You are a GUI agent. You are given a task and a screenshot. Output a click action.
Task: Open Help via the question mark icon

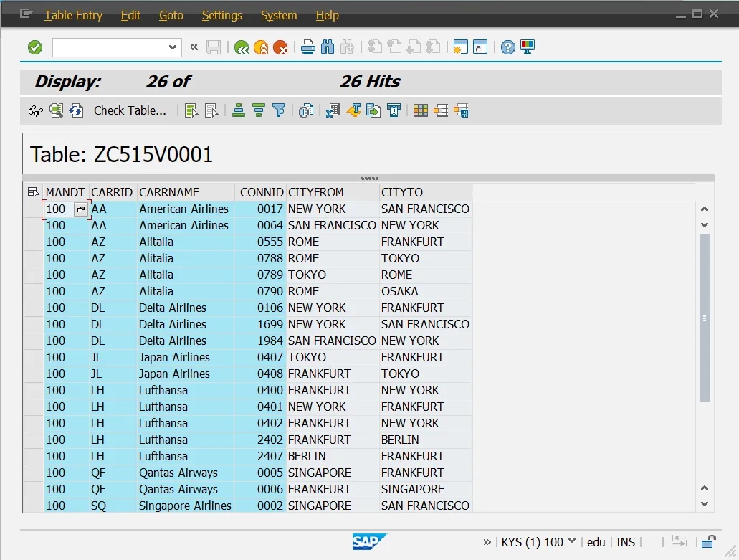pos(507,47)
